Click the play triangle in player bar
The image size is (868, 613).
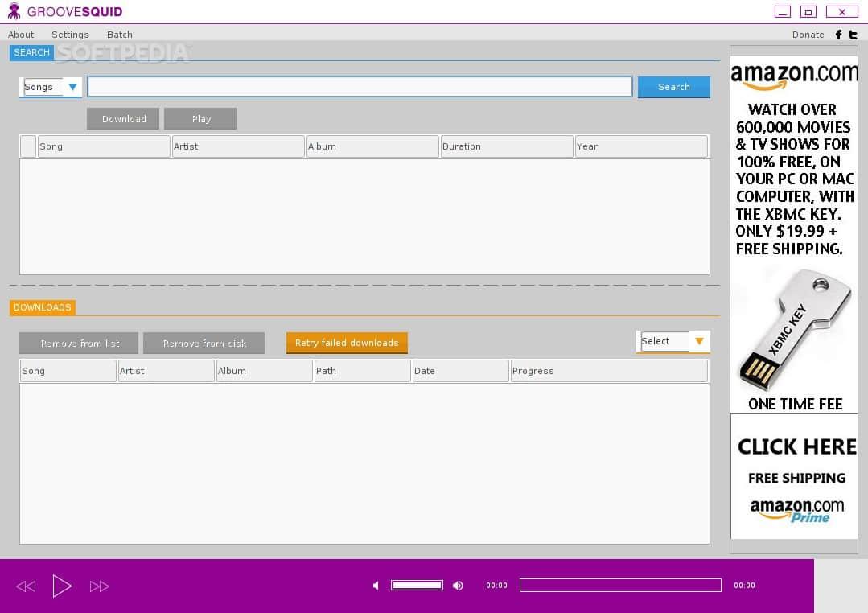pyautogui.click(x=62, y=586)
